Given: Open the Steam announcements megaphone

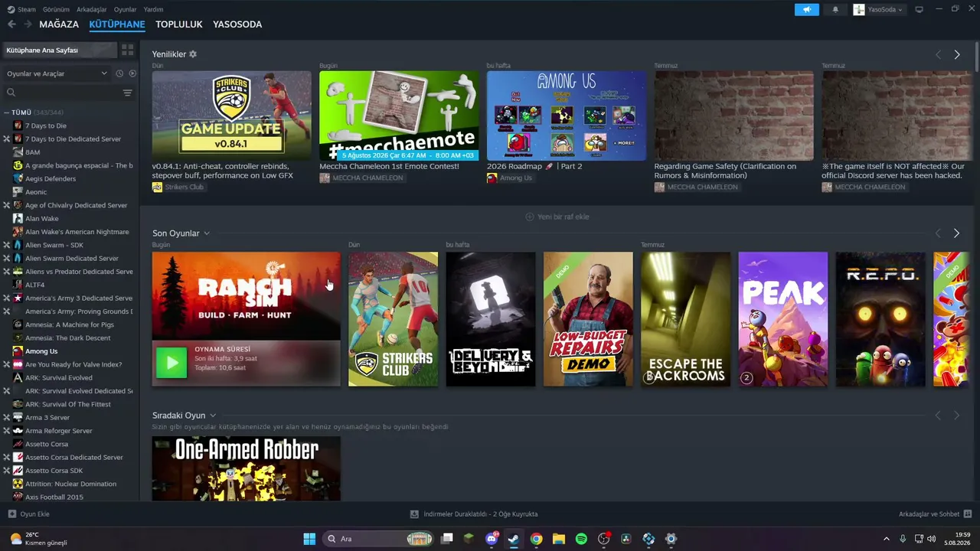Looking at the screenshot, I should pos(806,9).
